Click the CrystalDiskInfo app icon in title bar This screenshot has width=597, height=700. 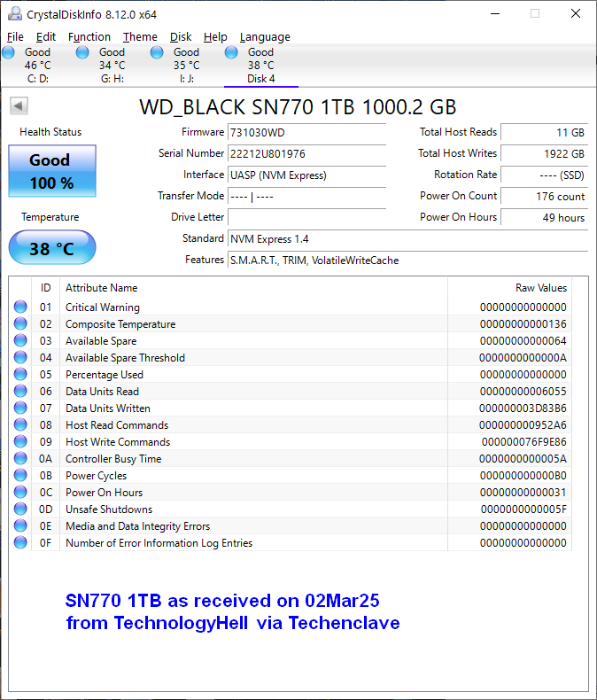tap(15, 14)
